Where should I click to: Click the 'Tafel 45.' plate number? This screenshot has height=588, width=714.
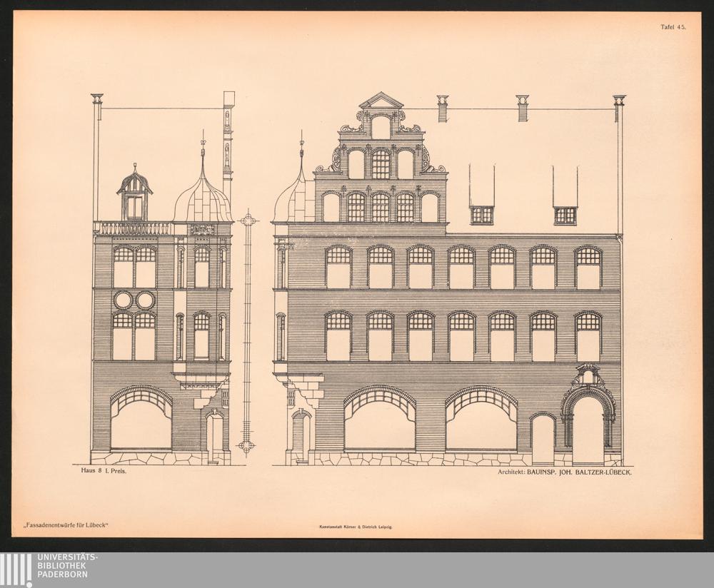[672, 26]
